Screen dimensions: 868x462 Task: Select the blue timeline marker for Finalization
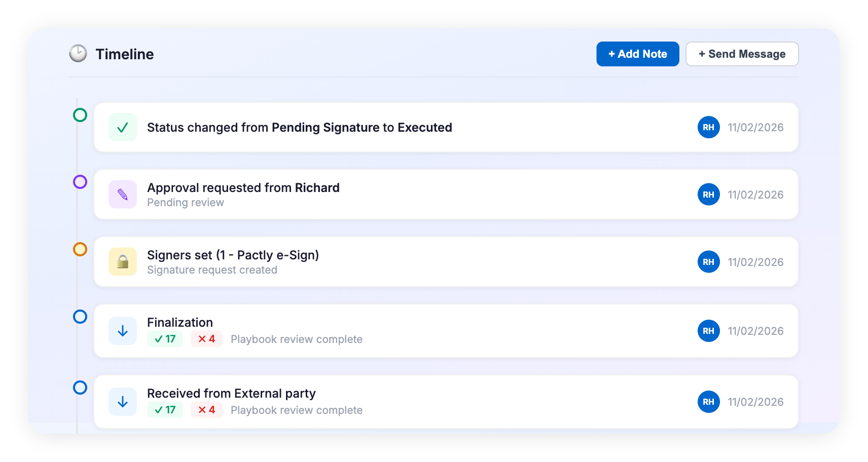click(80, 317)
